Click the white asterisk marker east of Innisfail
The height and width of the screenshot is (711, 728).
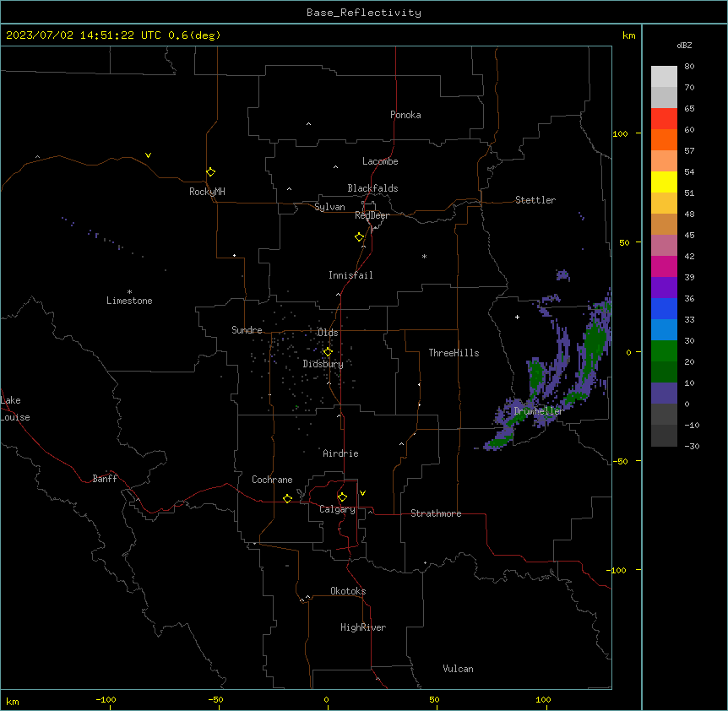point(424,256)
